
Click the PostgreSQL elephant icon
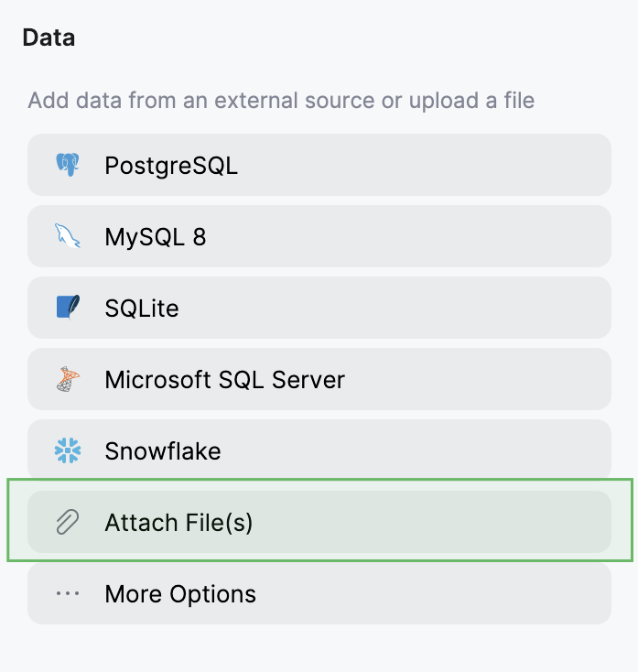68,165
